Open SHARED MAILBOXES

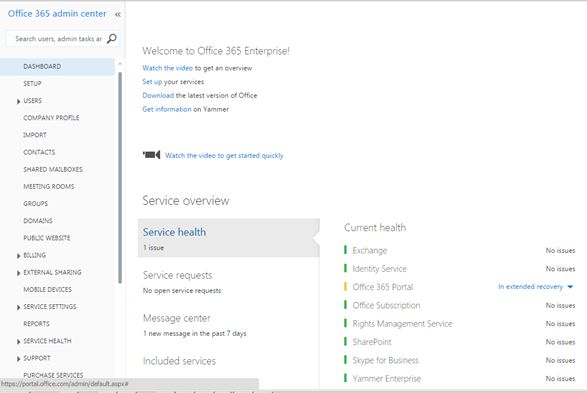(53, 170)
